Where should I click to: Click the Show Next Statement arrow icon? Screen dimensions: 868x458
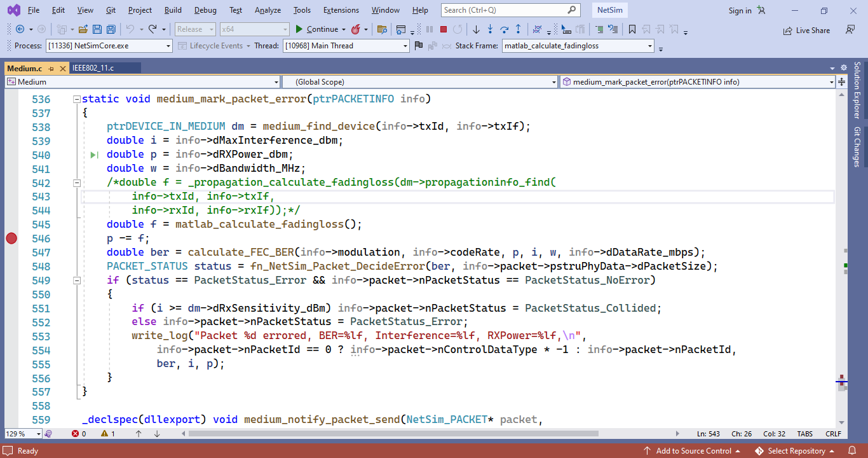click(x=476, y=29)
